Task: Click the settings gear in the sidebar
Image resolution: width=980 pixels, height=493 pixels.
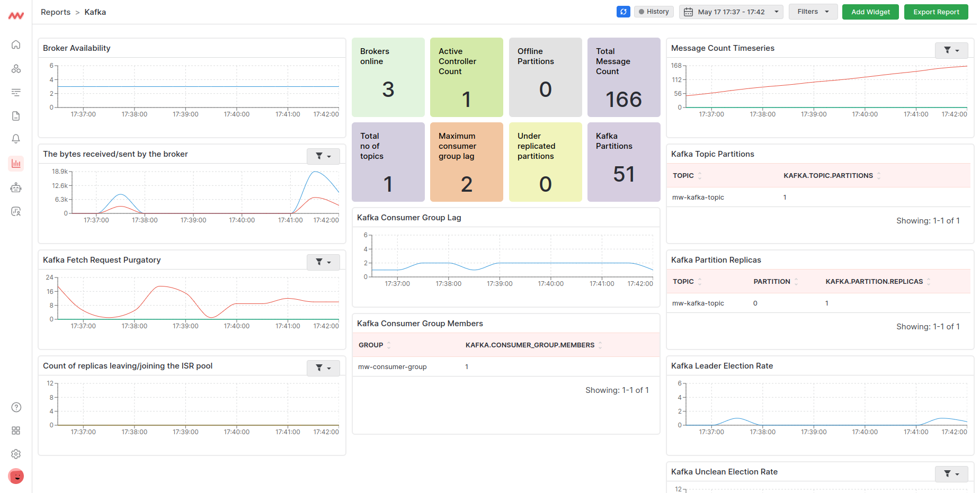Action: click(16, 454)
